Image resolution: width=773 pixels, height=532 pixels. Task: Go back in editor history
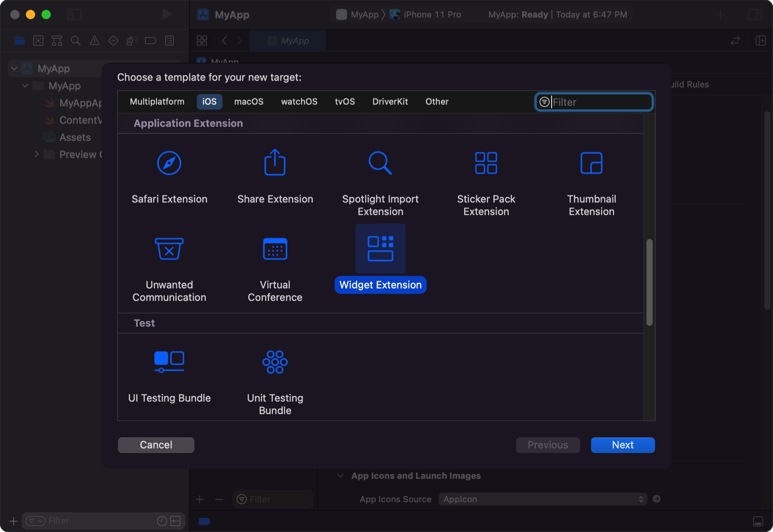(225, 40)
